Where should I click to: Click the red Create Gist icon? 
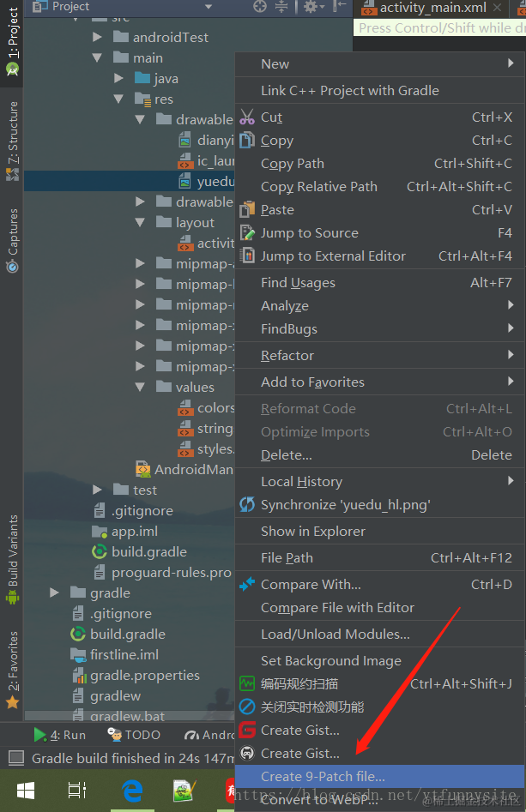tap(247, 730)
